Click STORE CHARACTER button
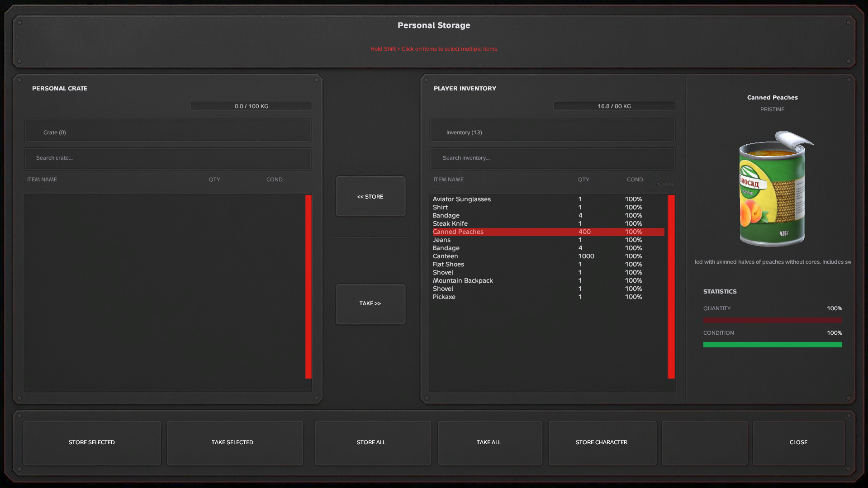The height and width of the screenshot is (488, 868). (602, 443)
